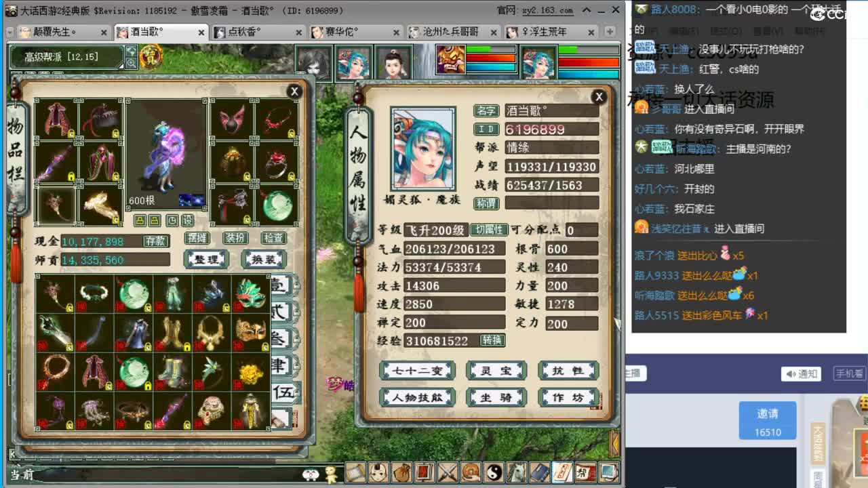868x488 pixels.
Task: Click the 摆摊 stall button
Action: tap(197, 239)
